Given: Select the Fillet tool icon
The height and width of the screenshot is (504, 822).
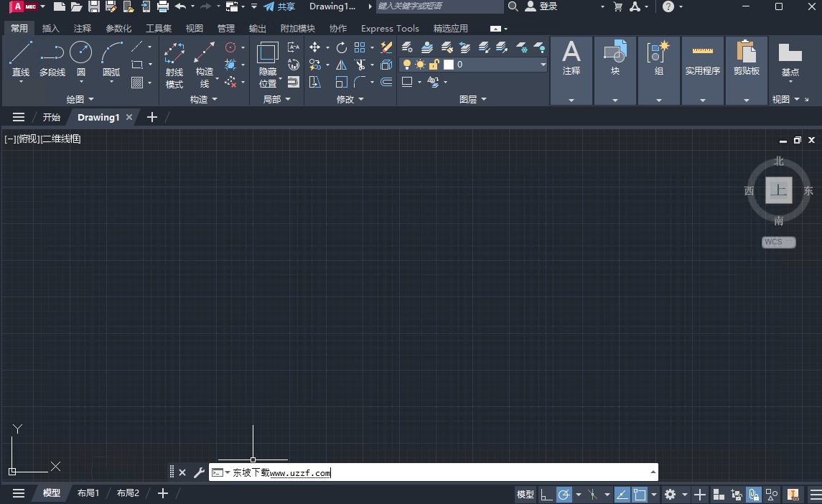Looking at the screenshot, I should coord(360,82).
